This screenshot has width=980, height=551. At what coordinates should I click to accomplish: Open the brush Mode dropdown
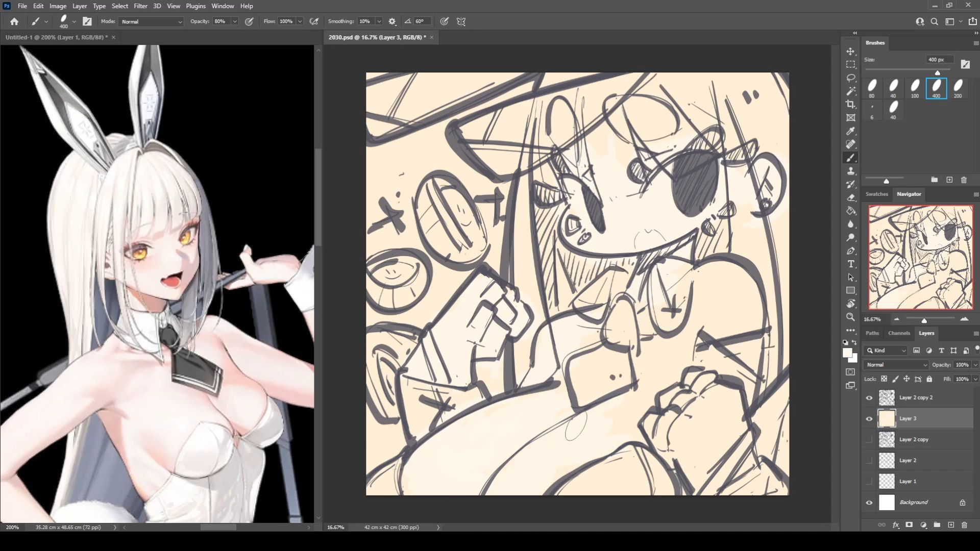point(151,21)
